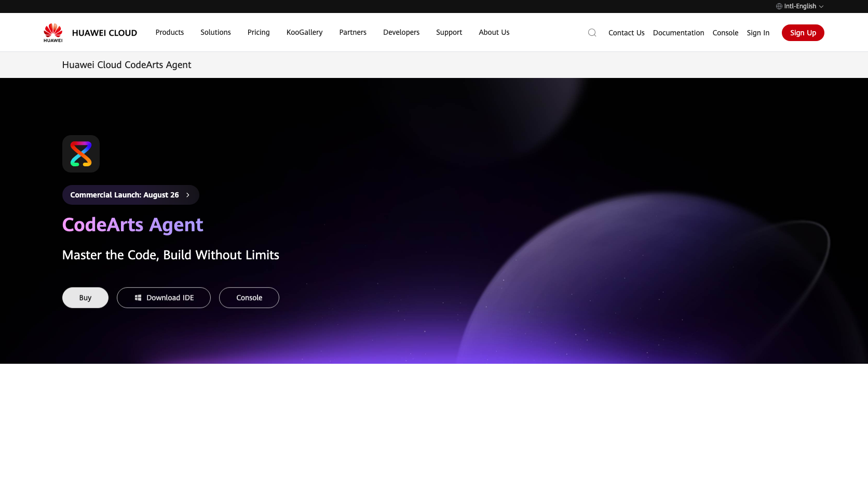Open the Products menu
The height and width of the screenshot is (489, 868).
point(170,32)
